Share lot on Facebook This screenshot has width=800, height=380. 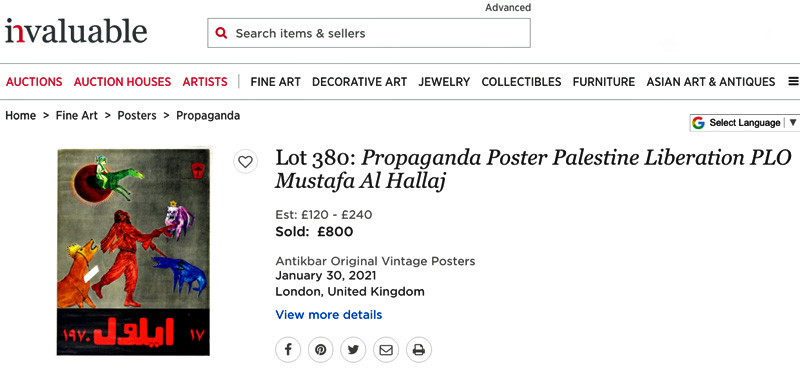click(288, 350)
